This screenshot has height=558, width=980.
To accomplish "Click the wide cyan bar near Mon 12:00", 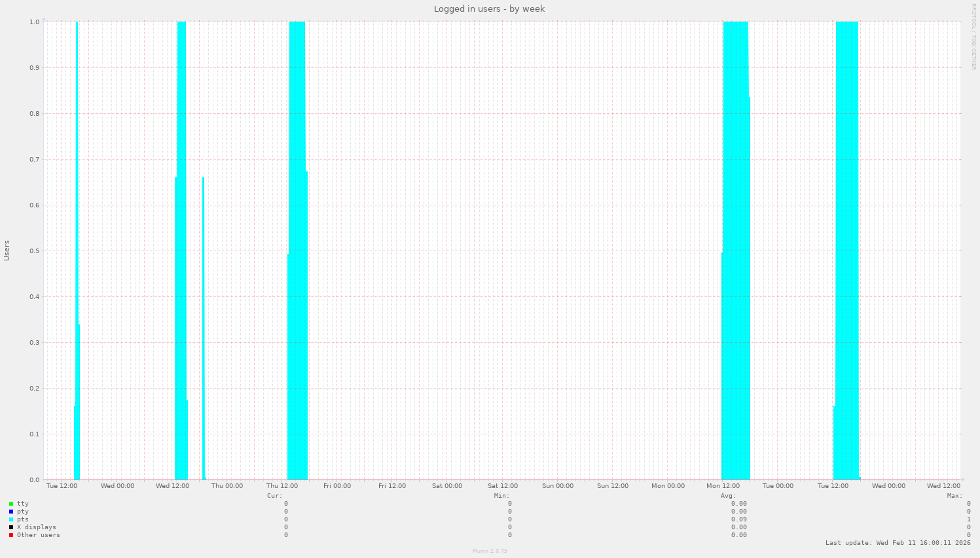I will pyautogui.click(x=736, y=262).
